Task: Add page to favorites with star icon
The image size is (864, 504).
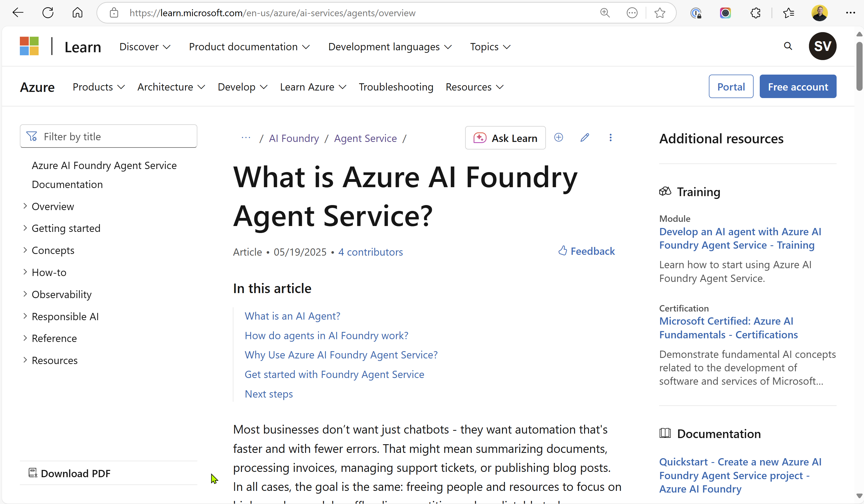Action: point(660,13)
